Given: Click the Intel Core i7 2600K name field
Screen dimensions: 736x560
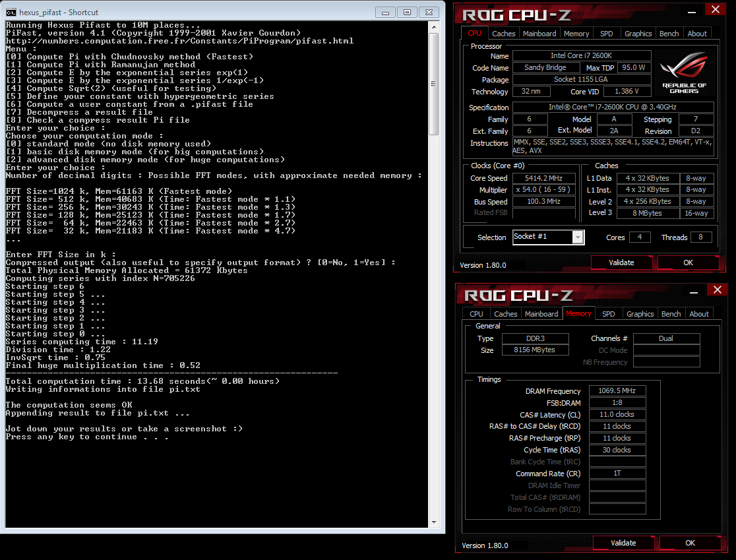Looking at the screenshot, I should 582,55.
